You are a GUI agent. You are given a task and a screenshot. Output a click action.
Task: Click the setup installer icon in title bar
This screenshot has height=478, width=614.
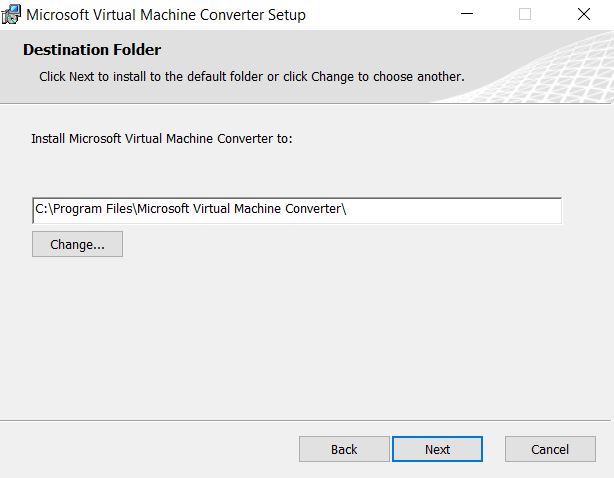point(11,14)
